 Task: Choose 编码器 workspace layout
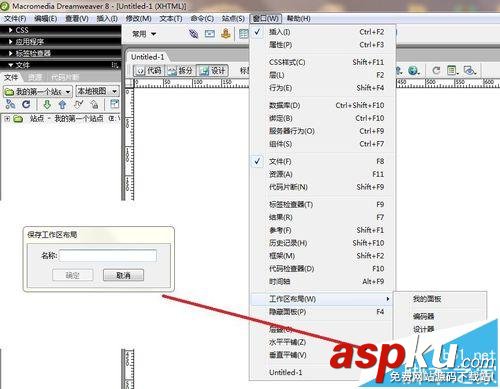(440, 316)
